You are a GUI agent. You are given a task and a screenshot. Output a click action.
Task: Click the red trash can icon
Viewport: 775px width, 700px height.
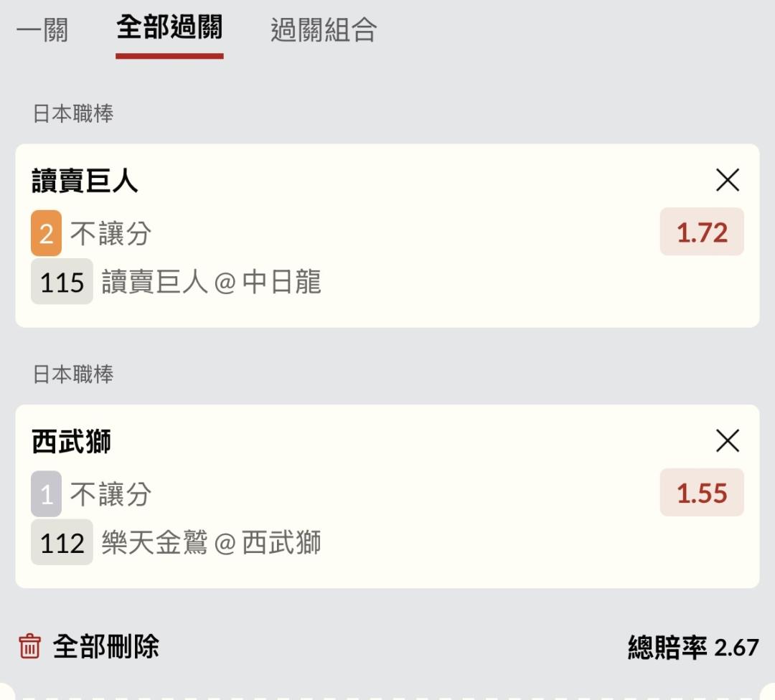[29, 646]
